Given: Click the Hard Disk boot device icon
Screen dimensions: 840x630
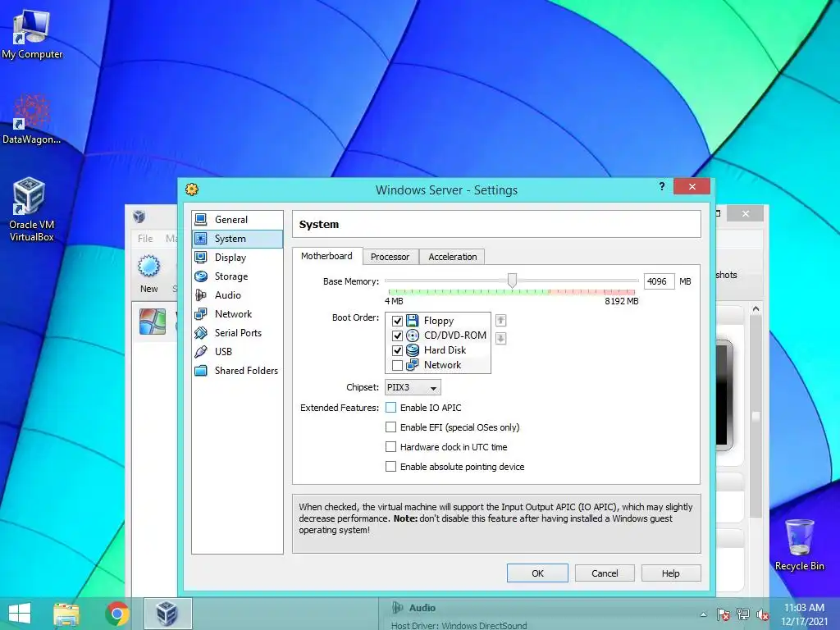Looking at the screenshot, I should [412, 350].
